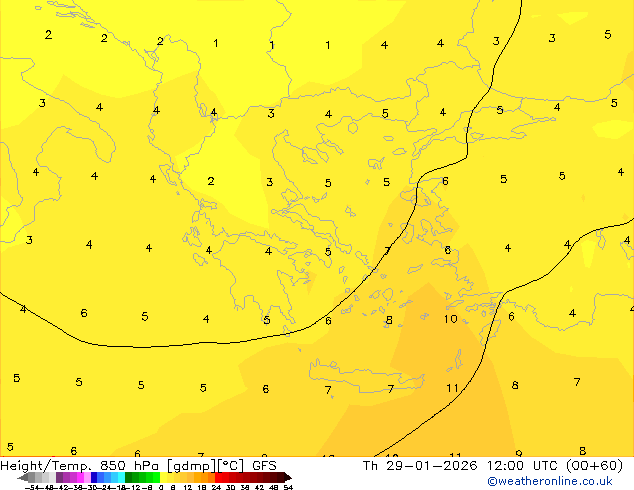Viewport: 634px width, 490px height.
Task: Click the 'Th 29-01-2026' date text
Action: 420,465
